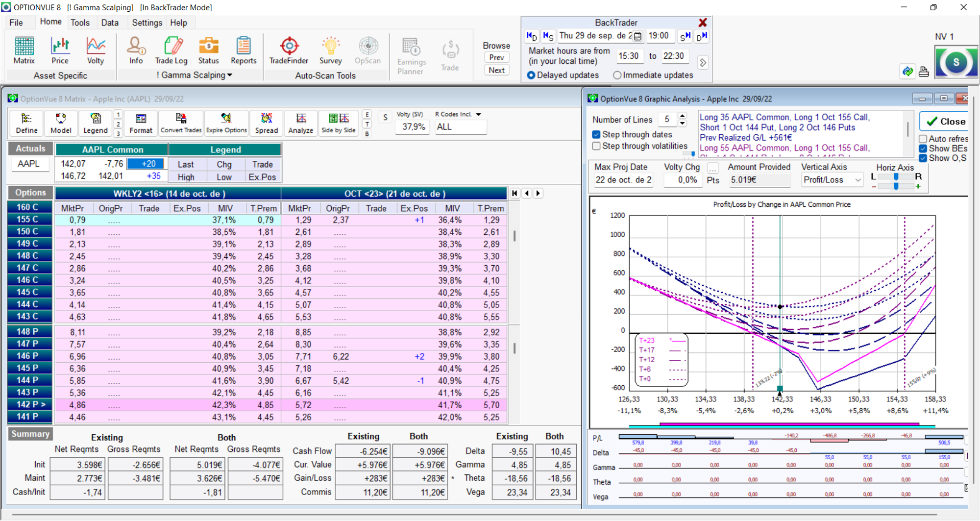Expand the R Codes Incl. dropdown
This screenshot has width=980, height=521.
tap(479, 114)
